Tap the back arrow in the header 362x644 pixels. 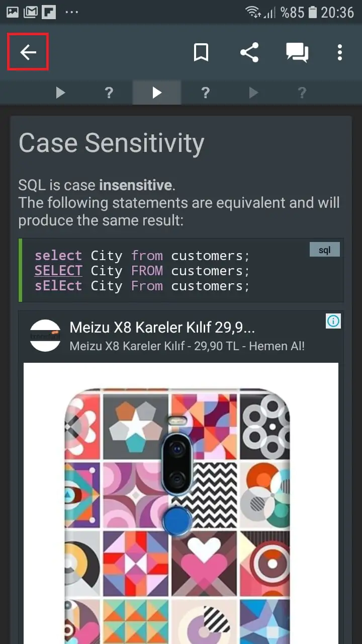28,52
